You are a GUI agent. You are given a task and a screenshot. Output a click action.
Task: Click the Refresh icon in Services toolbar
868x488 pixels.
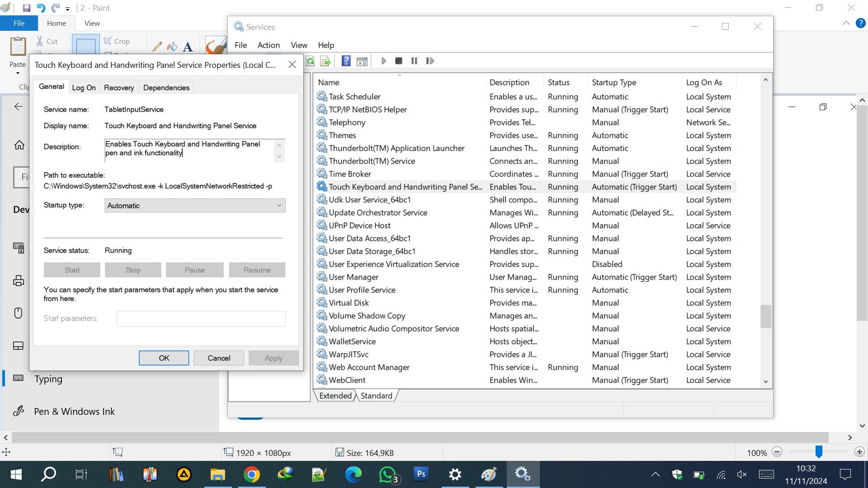click(x=311, y=61)
